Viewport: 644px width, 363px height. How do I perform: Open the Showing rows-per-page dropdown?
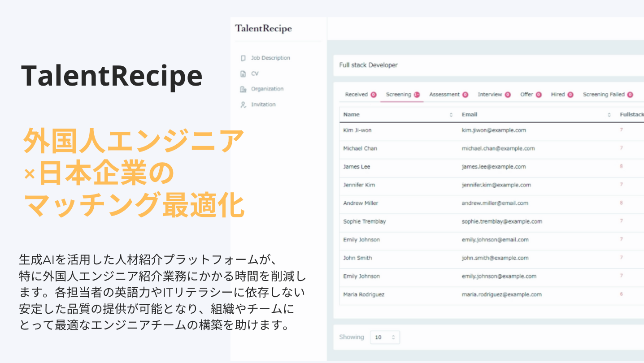tap(385, 337)
